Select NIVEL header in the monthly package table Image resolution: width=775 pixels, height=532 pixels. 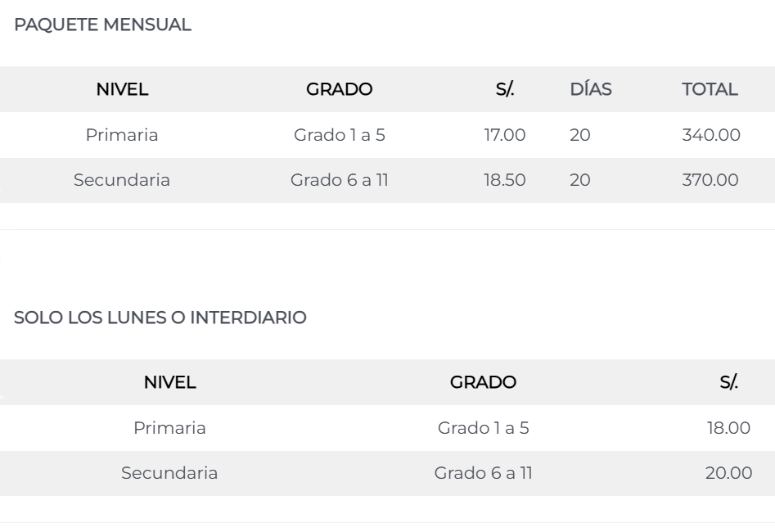(x=122, y=90)
